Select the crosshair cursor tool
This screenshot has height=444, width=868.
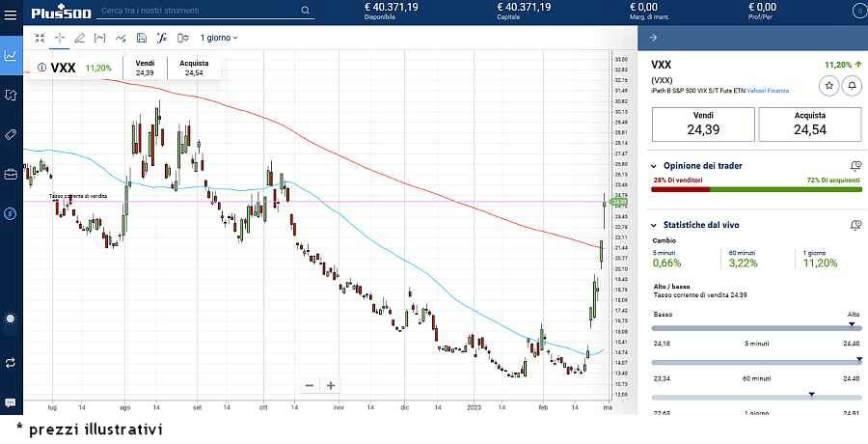pyautogui.click(x=60, y=38)
